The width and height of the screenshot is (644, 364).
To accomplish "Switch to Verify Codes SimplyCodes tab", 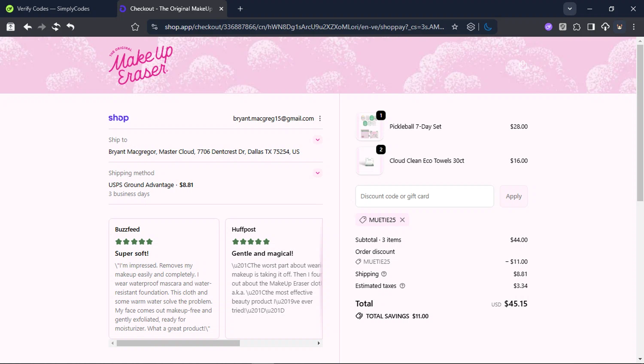I will (53, 9).
